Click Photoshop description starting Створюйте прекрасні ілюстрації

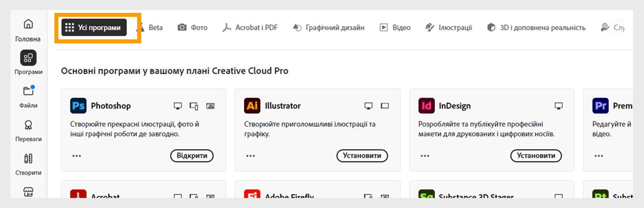[x=135, y=129]
